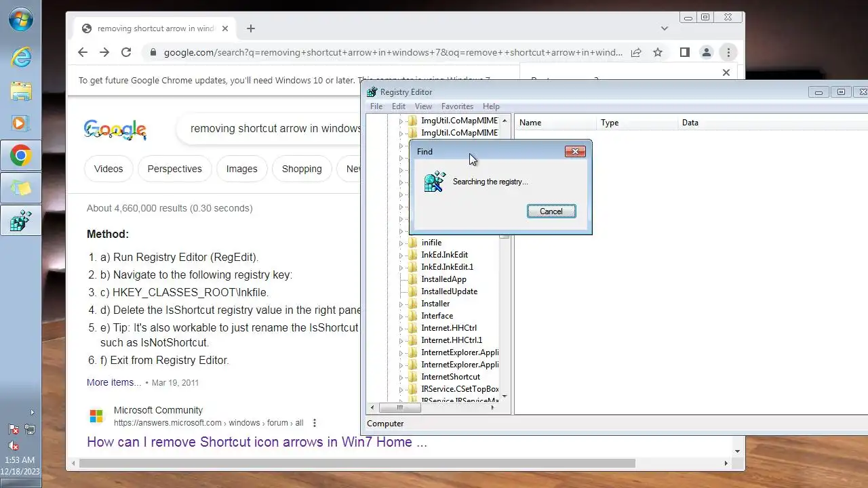868x488 pixels.
Task: Bookmark this page with the star icon
Action: [658, 52]
